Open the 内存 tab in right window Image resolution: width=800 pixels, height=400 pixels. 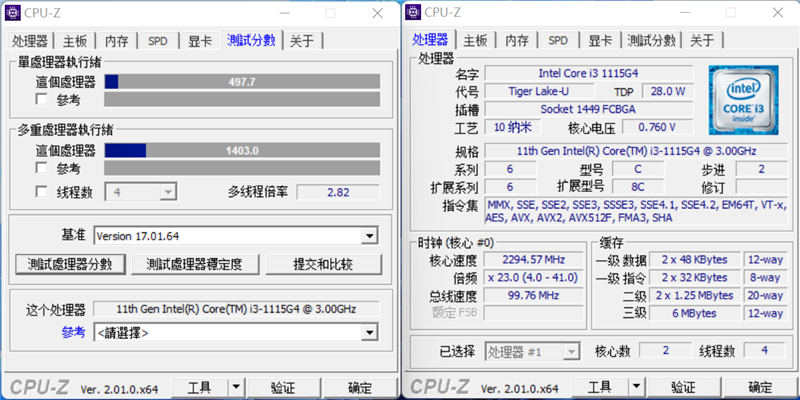pos(517,40)
